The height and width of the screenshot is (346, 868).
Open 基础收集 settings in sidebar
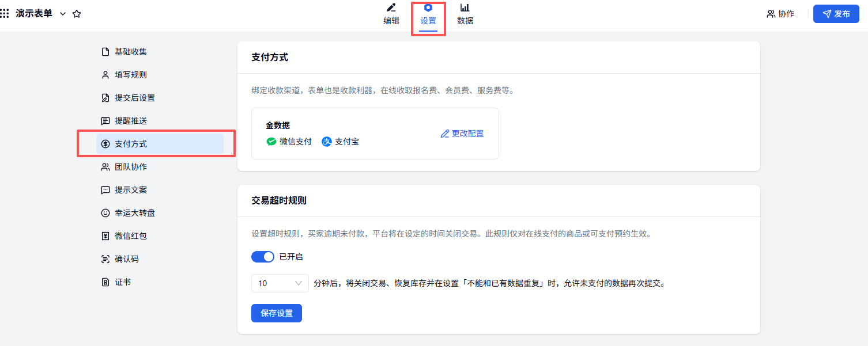coord(130,52)
